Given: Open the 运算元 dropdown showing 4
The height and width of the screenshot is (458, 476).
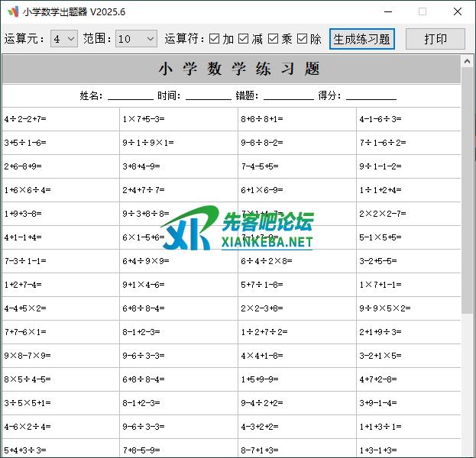Looking at the screenshot, I should pyautogui.click(x=64, y=39).
